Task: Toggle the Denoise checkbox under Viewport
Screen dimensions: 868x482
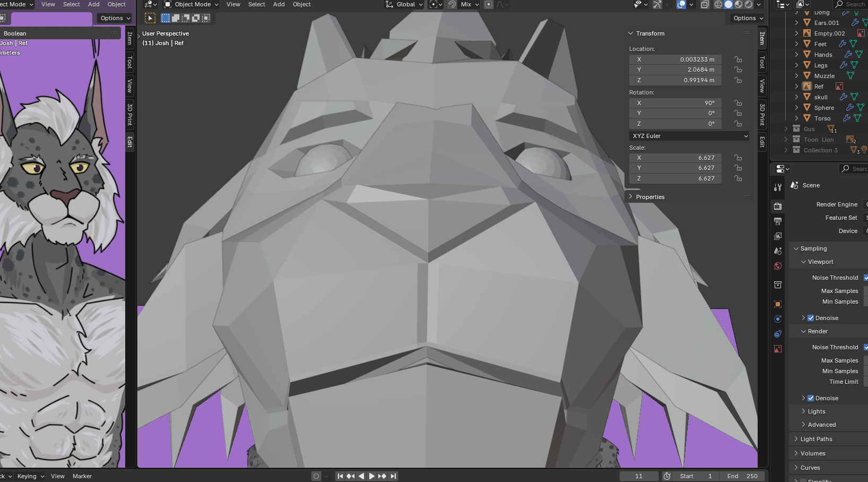Action: tap(811, 318)
